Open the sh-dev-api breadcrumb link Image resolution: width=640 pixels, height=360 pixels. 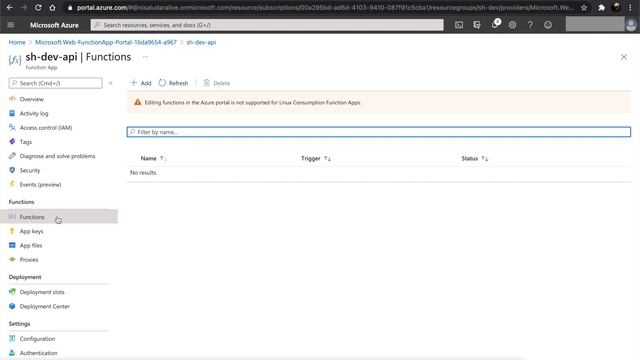(201, 42)
